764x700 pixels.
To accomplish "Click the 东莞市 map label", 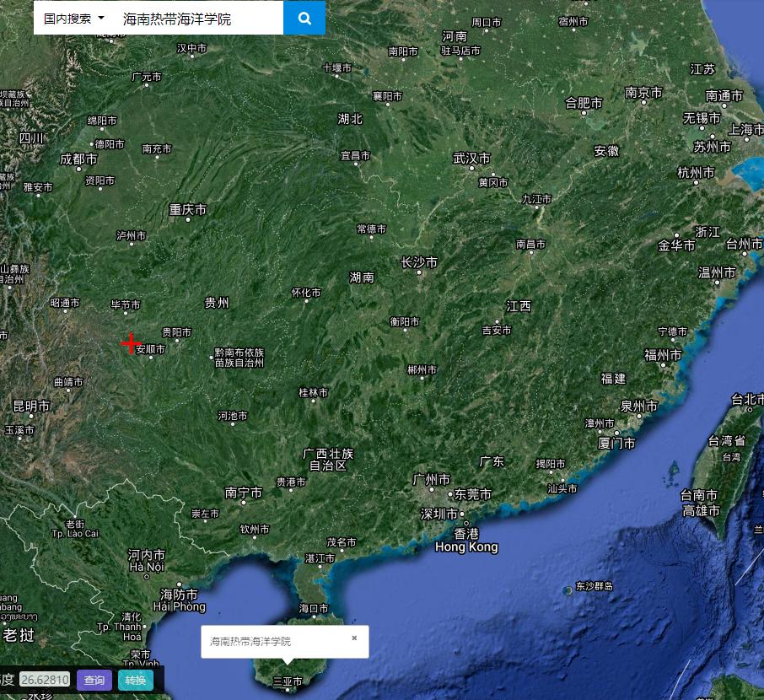I will (x=472, y=494).
